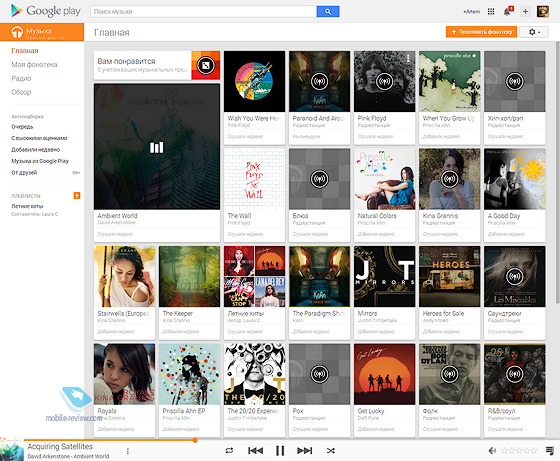The image size is (560, 461).
Task: Open the playback queue icon in player bar
Action: click(x=550, y=451)
